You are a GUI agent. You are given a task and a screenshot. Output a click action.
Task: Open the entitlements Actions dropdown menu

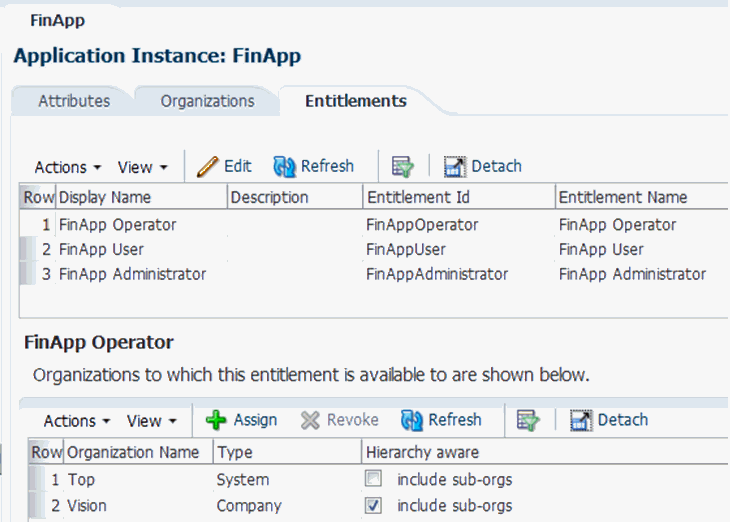click(x=68, y=167)
